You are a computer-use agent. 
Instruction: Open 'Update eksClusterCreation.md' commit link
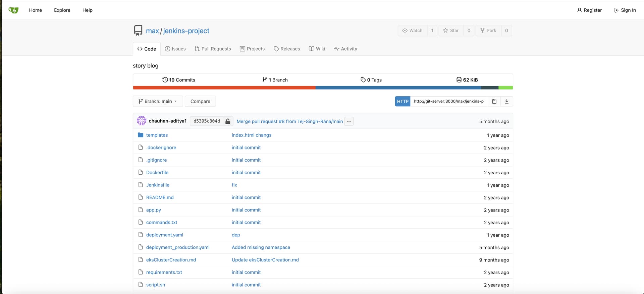[265, 260]
